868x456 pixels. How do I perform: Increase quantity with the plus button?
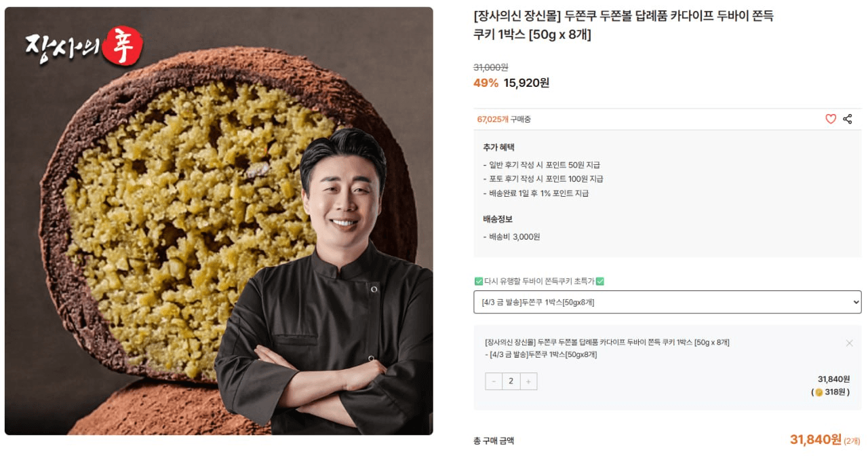click(529, 381)
